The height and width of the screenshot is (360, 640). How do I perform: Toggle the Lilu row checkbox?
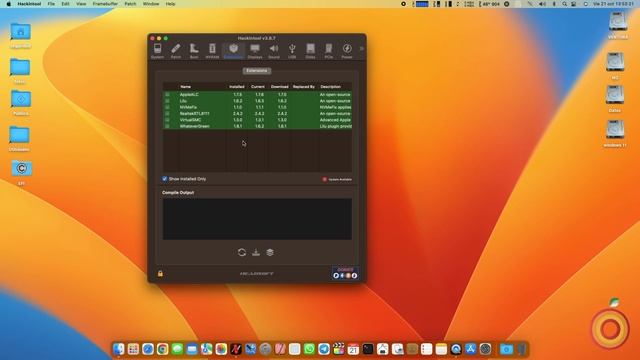tap(167, 101)
